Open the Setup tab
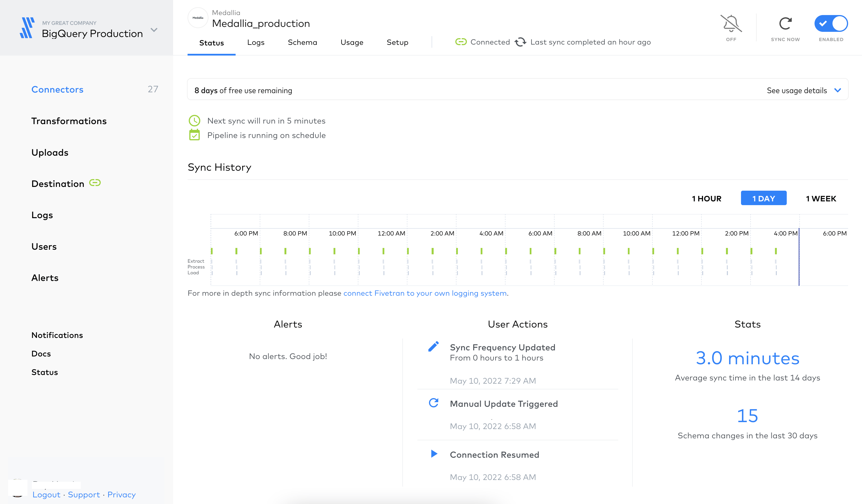Screen dimensions: 862x504 click(397, 43)
